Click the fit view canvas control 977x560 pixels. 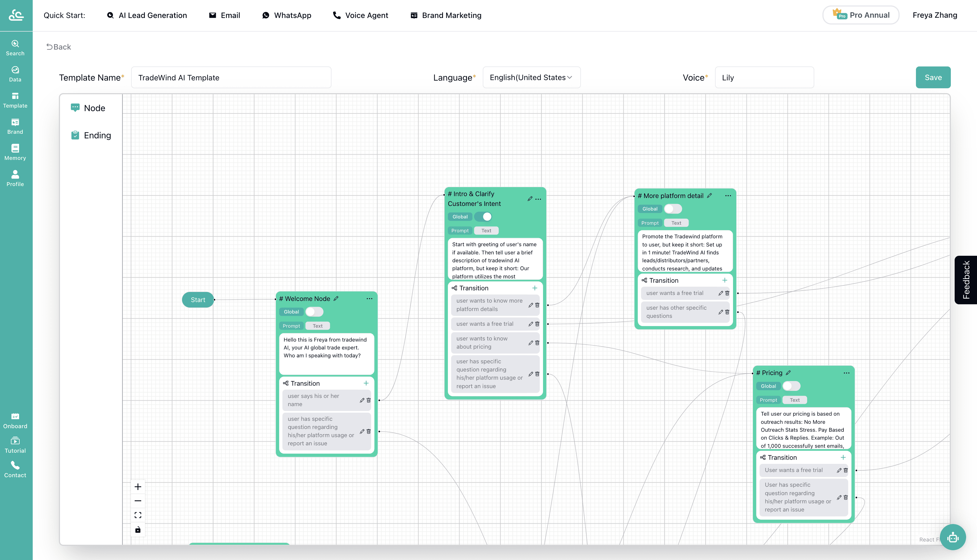(x=138, y=515)
